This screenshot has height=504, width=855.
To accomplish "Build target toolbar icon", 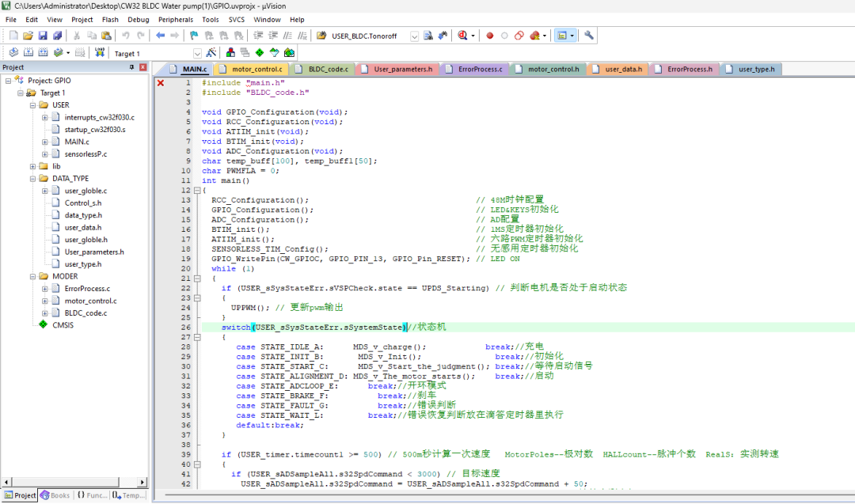I will click(x=28, y=53).
